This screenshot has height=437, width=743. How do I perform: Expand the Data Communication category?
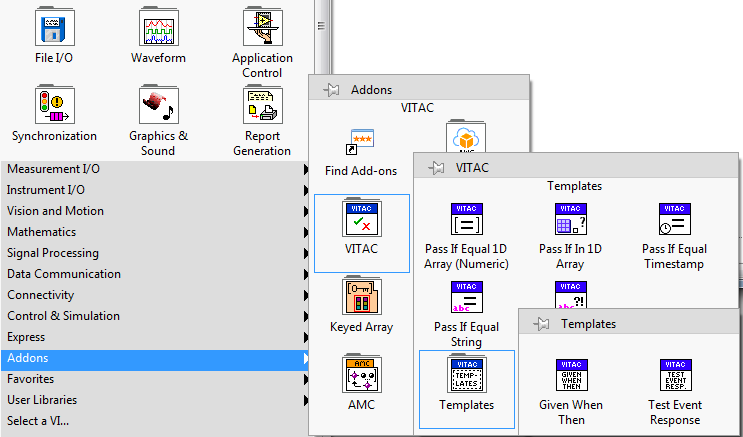(x=154, y=274)
